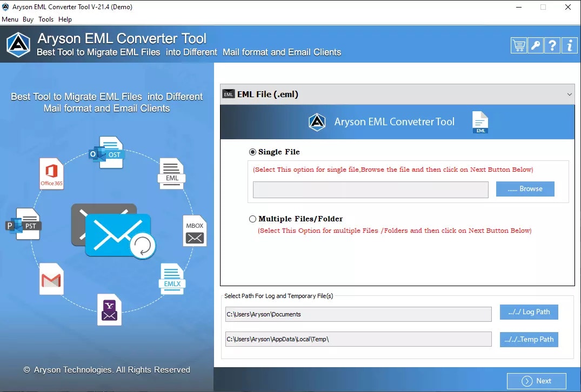Screen dimensions: 581x392
Task: Click Aryson logo in panel banner
Action: 317,122
